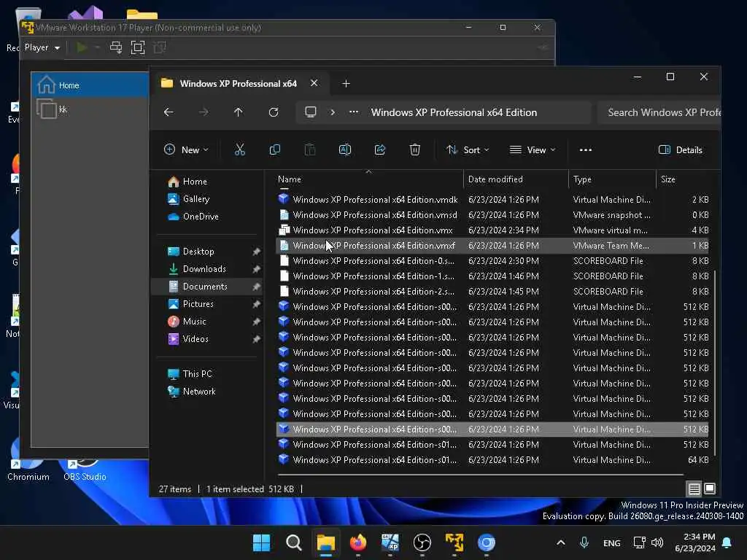Close the Windows XP Professional x64 tab

(314, 83)
